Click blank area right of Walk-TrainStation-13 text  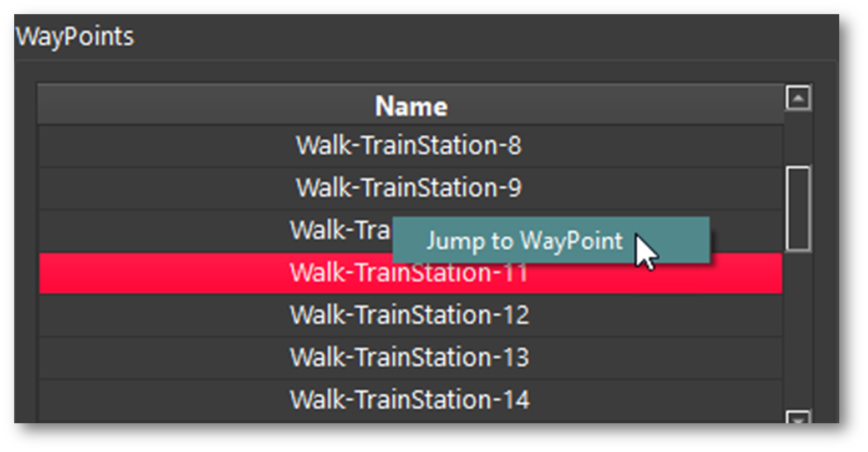point(655,357)
